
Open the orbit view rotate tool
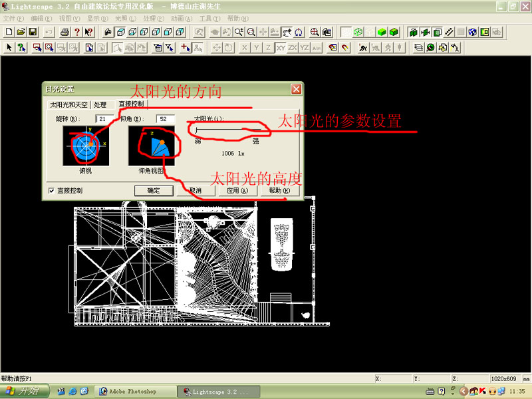(298, 32)
